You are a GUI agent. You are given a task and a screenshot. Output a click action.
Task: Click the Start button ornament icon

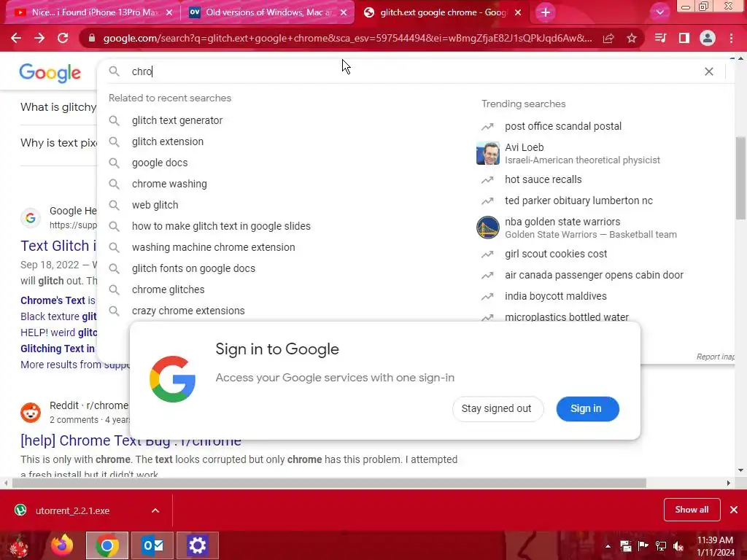pos(19,545)
